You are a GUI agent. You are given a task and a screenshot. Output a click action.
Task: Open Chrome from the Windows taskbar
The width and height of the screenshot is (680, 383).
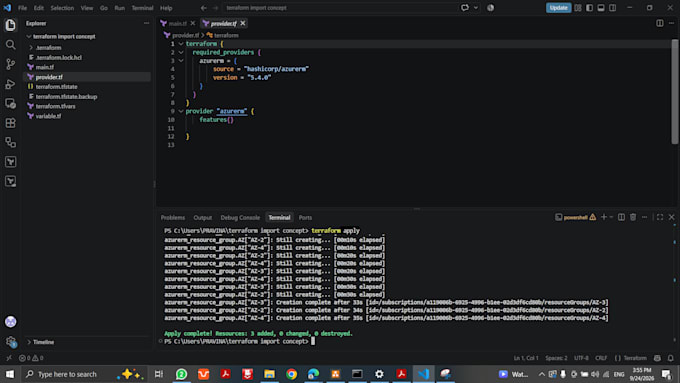[291, 374]
